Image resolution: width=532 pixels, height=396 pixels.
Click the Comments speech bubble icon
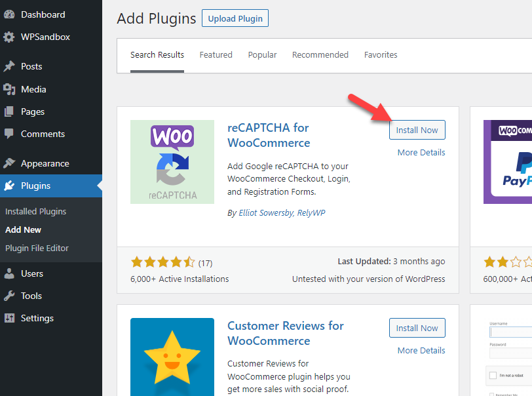[9, 134]
